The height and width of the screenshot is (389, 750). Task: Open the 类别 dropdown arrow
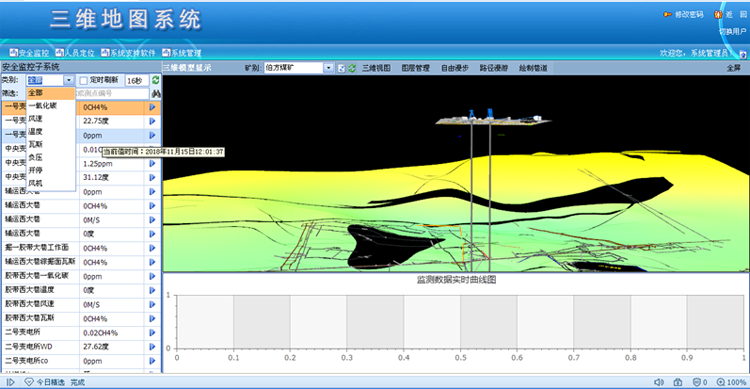(x=69, y=80)
